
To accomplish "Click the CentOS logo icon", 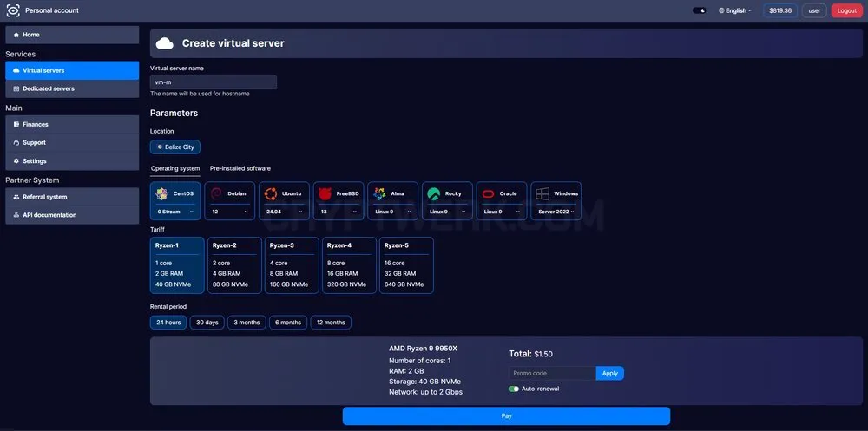I will click(x=161, y=193).
